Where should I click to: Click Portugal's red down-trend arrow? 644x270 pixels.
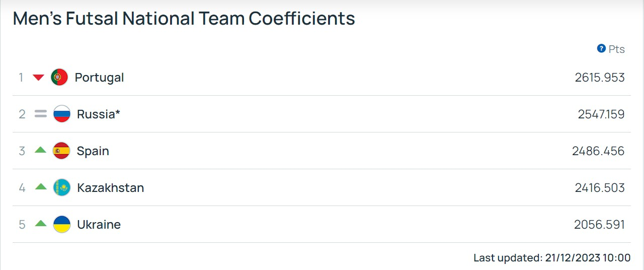point(39,78)
